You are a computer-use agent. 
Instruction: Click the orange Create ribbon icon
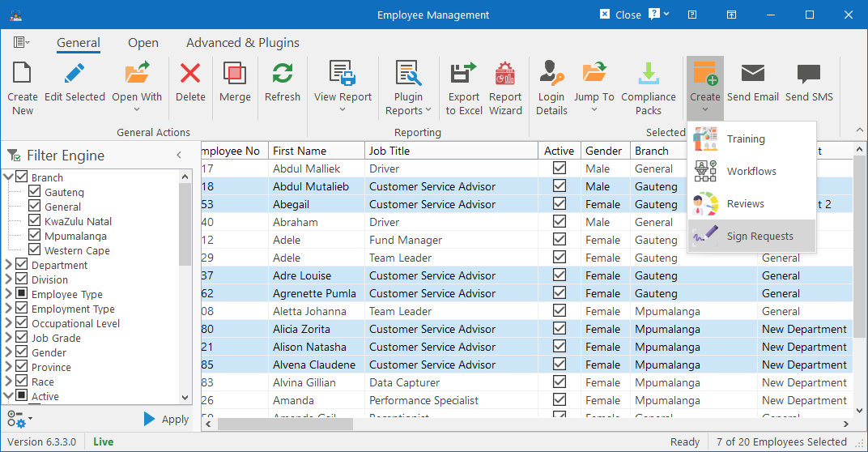(705, 73)
